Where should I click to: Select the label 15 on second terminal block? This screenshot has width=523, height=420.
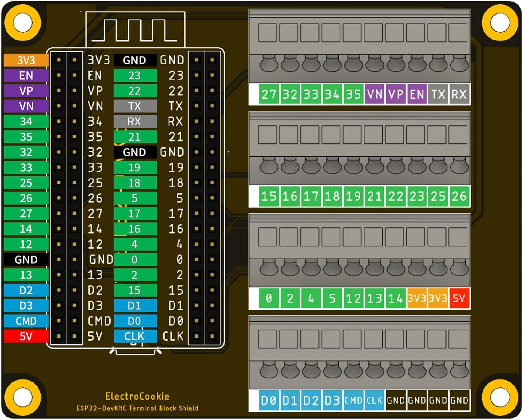[269, 196]
